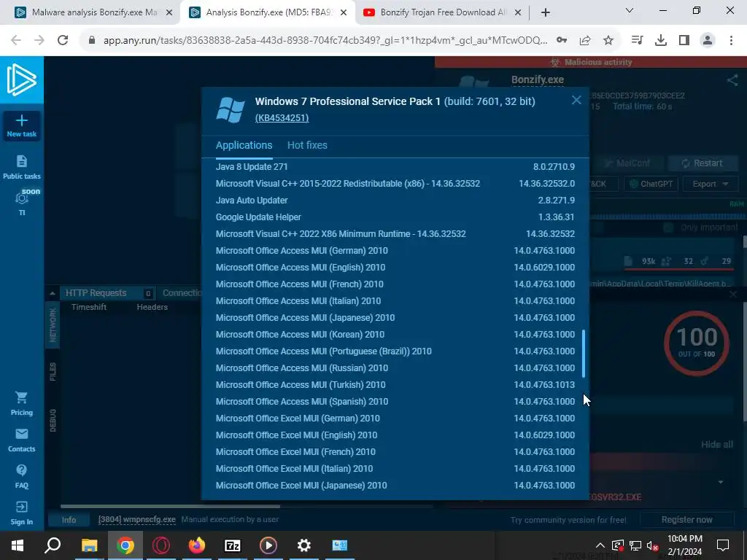The height and width of the screenshot is (560, 747).
Task: Open a new browser tab
Action: click(x=546, y=12)
